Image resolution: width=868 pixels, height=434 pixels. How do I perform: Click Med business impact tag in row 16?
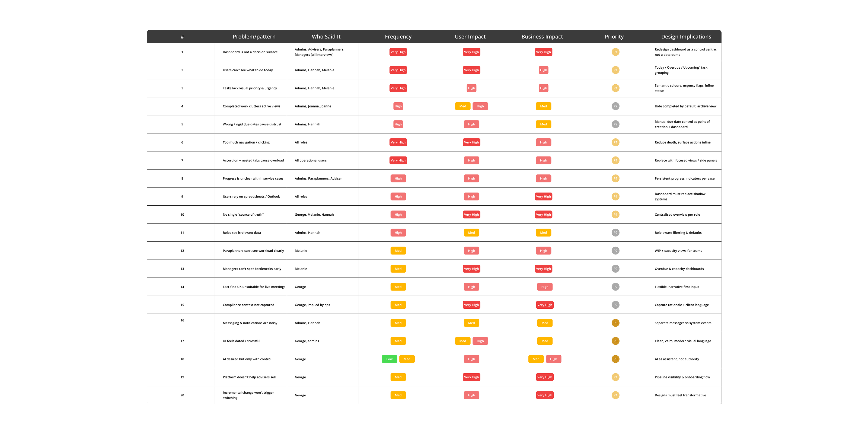pos(544,323)
